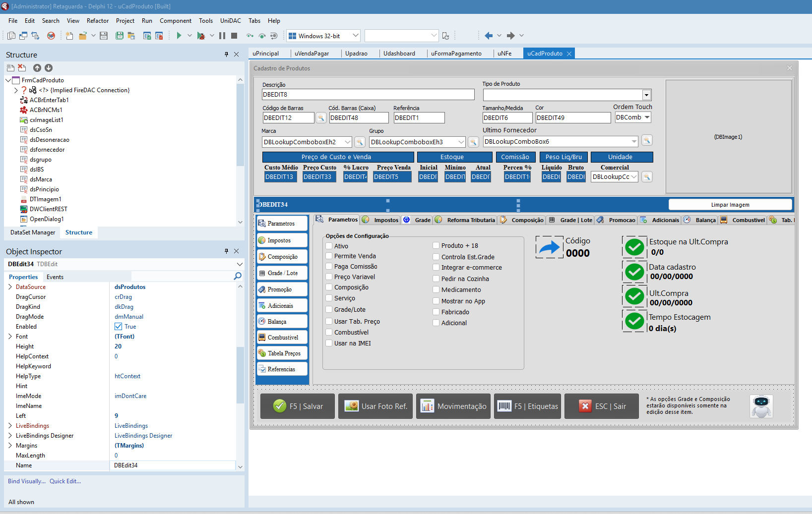812x514 pixels.
Task: Click magnifier icon next to Marca combobox
Action: [360, 142]
